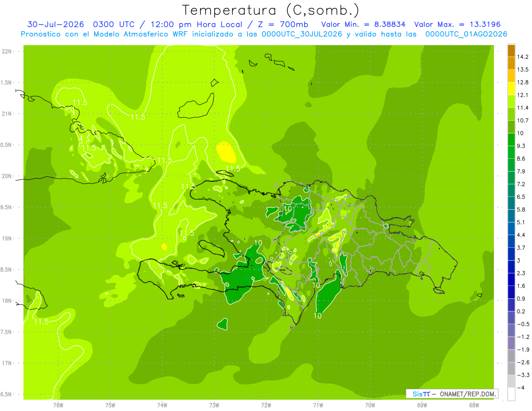Select valid-until time "0000UTC_01AGO2026"

(466, 34)
